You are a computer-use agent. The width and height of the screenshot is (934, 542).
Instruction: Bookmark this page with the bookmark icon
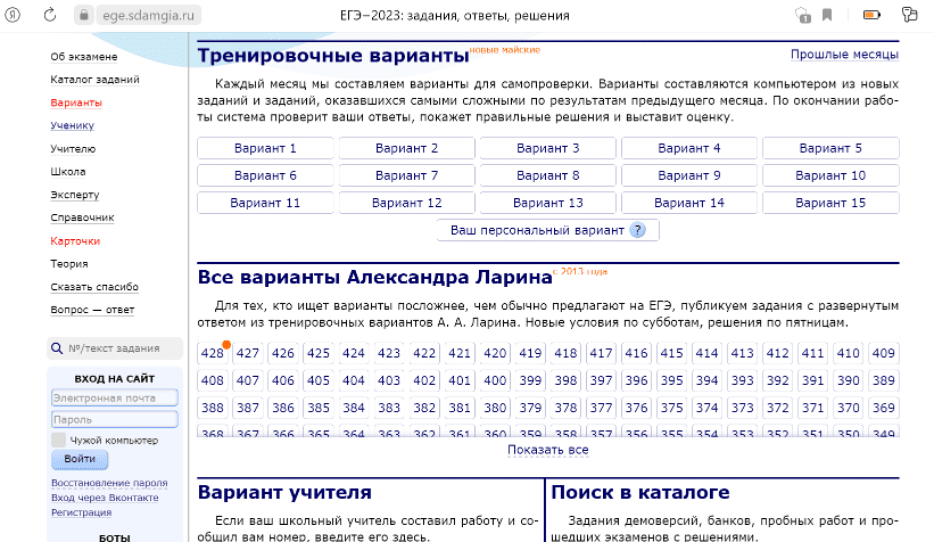[827, 15]
